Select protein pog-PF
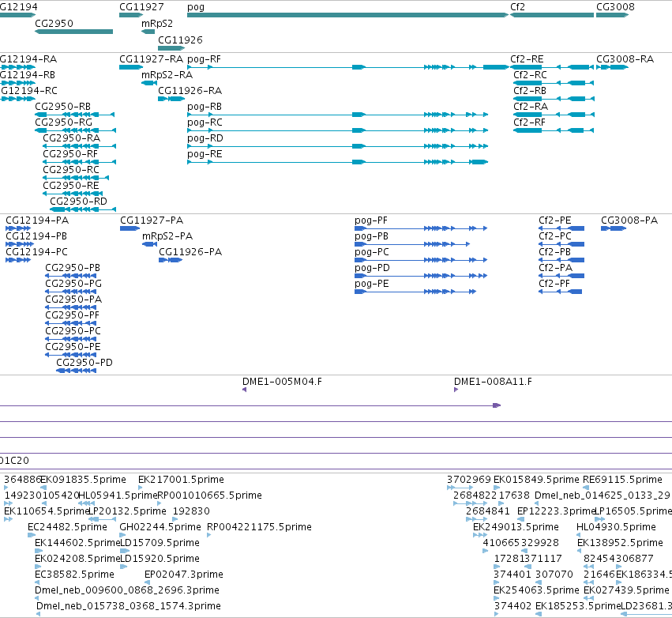 (x=421, y=228)
